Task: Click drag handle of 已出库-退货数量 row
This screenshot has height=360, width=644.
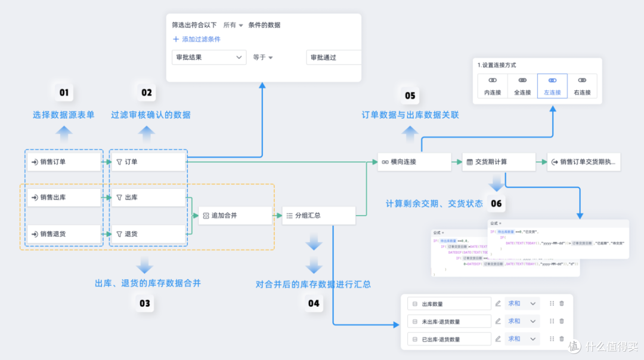Action: (552, 339)
